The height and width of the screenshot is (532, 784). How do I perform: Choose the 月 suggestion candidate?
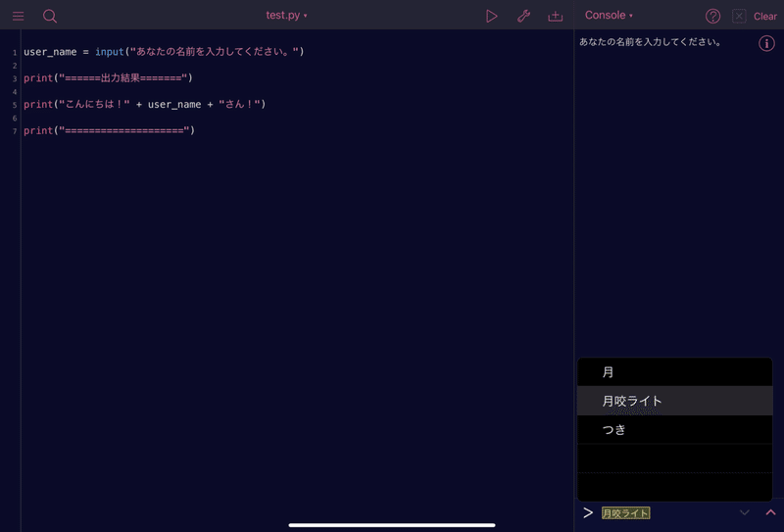tap(674, 372)
